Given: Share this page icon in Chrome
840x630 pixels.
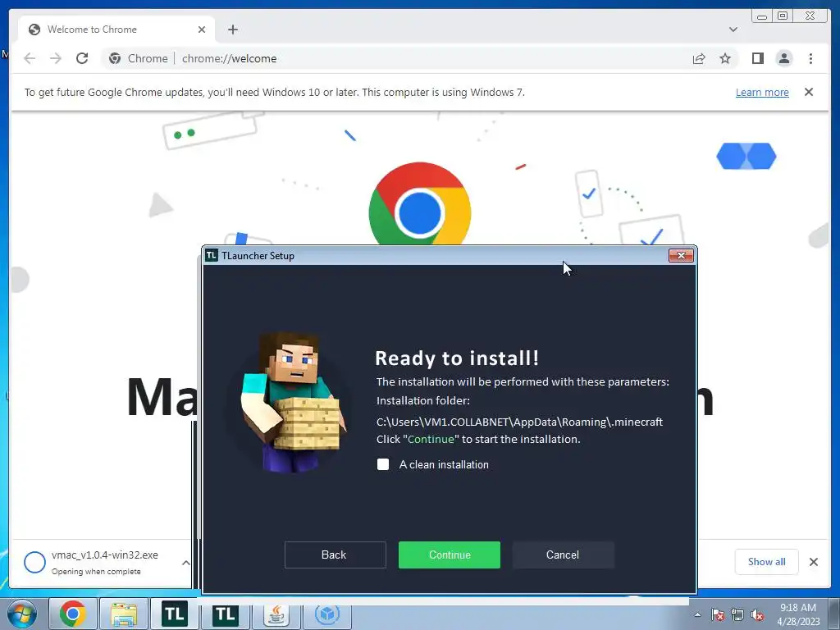Looking at the screenshot, I should tap(699, 58).
